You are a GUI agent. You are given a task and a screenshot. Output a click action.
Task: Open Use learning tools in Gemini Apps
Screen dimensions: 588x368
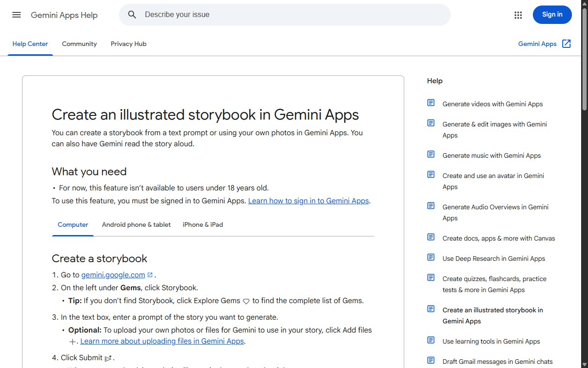point(491,341)
